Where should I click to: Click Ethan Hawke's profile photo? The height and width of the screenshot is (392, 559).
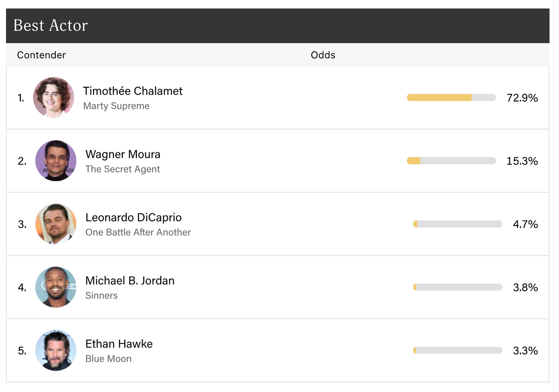tap(56, 351)
